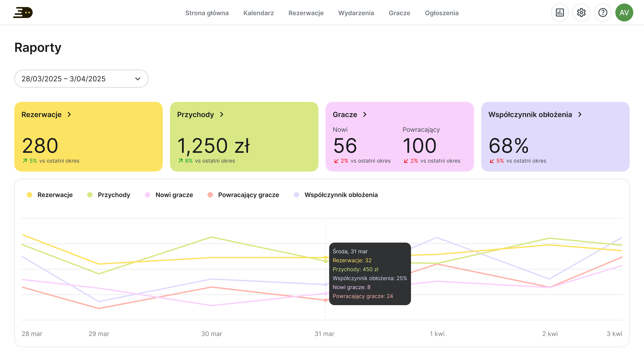The image size is (644, 361).
Task: Click Nowi gracze pink legend swatch
Action: (147, 195)
